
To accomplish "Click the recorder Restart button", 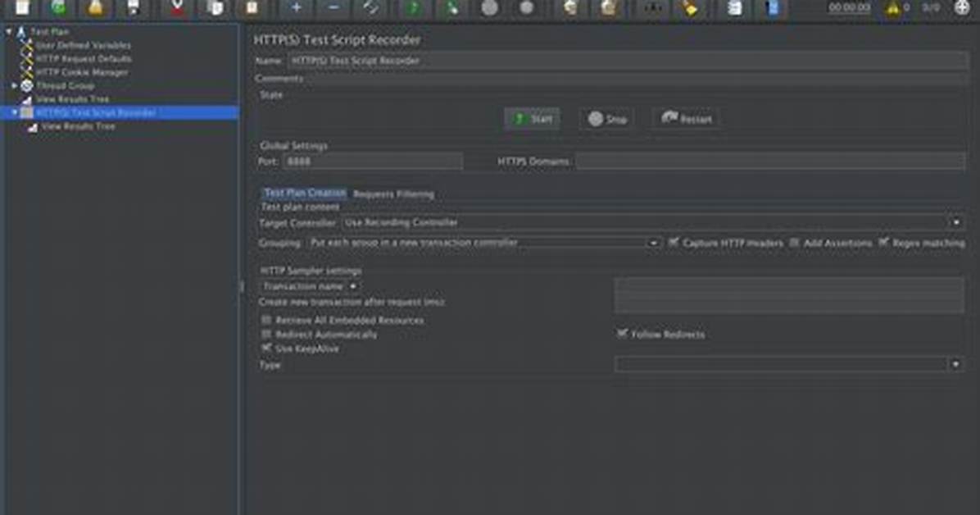I will [687, 118].
